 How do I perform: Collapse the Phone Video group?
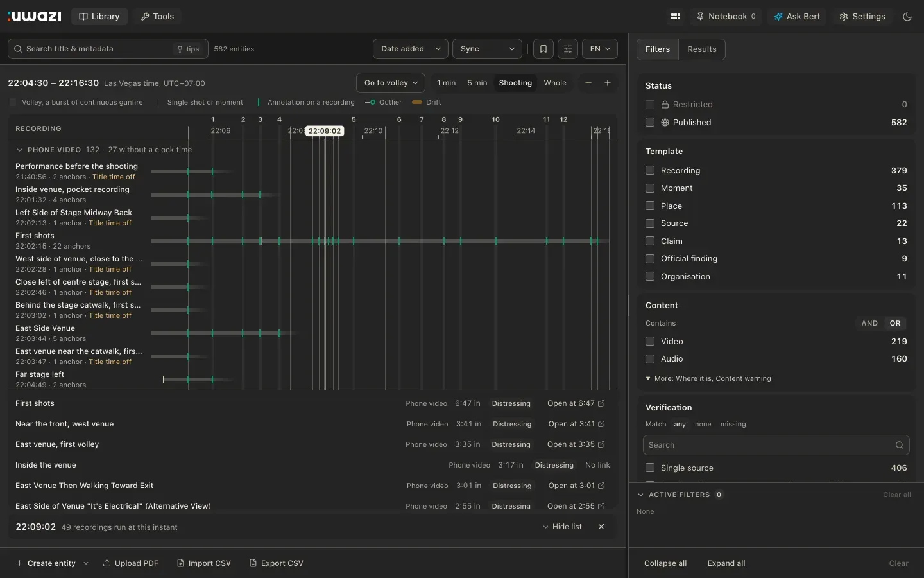(x=19, y=150)
